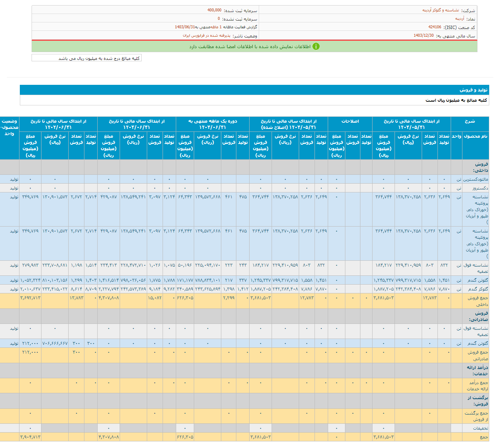This screenshot has width=494, height=448.
Task: Click the تخفیفات row label
Action: click(480, 428)
